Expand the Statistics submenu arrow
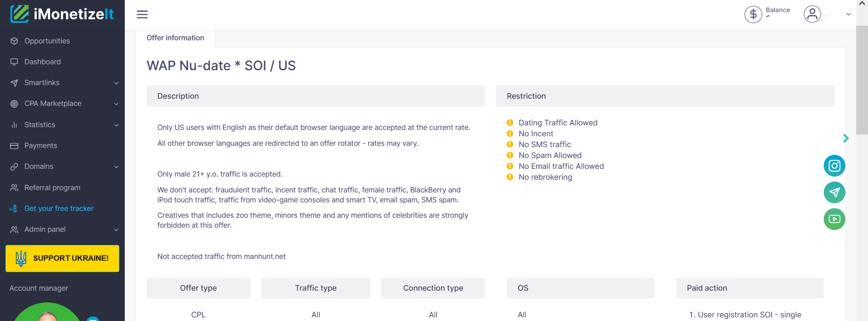868x321 pixels. click(116, 125)
